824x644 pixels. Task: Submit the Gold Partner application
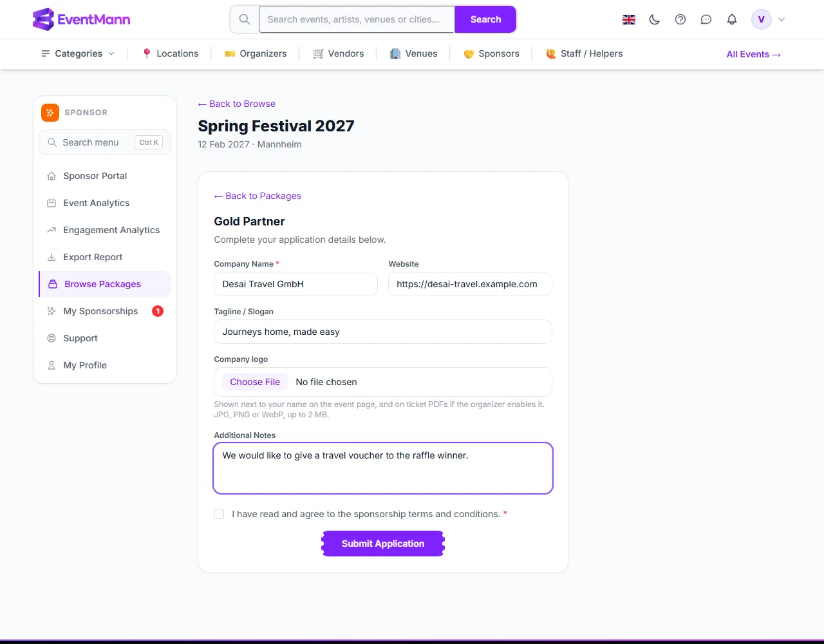click(x=383, y=544)
